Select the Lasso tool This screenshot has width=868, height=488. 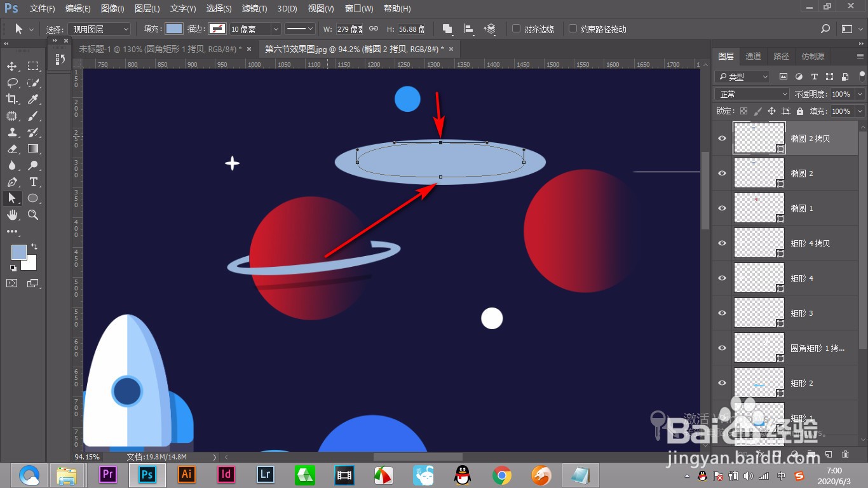point(11,83)
